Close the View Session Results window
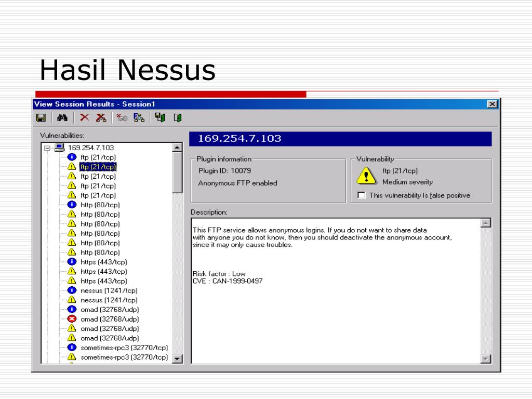This screenshot has width=532, height=399. (492, 104)
